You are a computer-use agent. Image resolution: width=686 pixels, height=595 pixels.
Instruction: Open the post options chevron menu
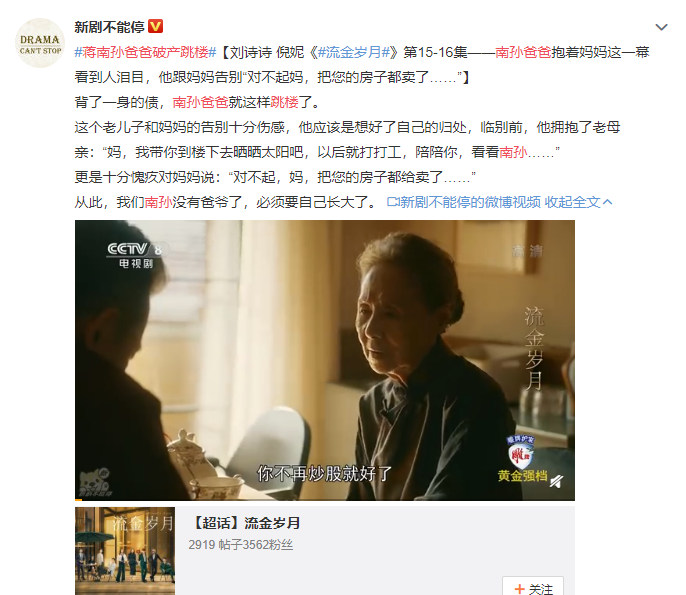click(661, 27)
